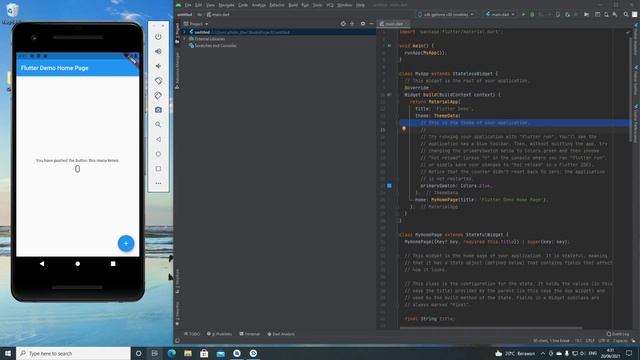
Task: Open the TODO tool window
Action: click(192, 334)
